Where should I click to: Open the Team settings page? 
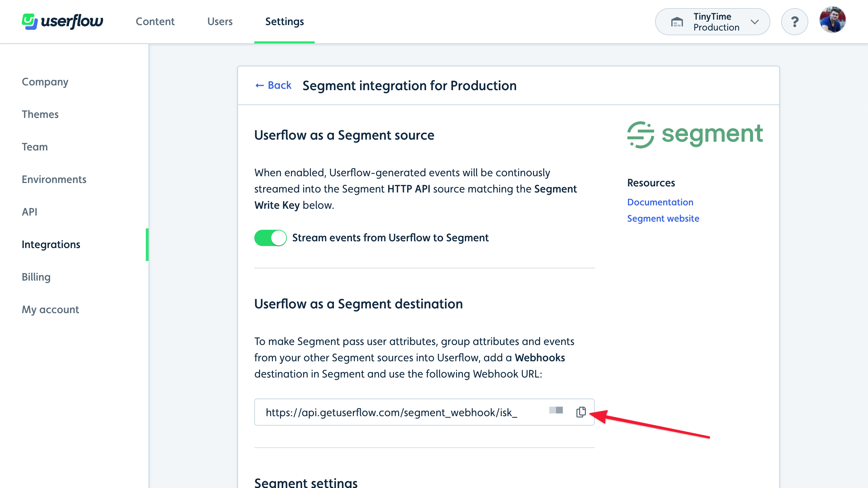35,147
